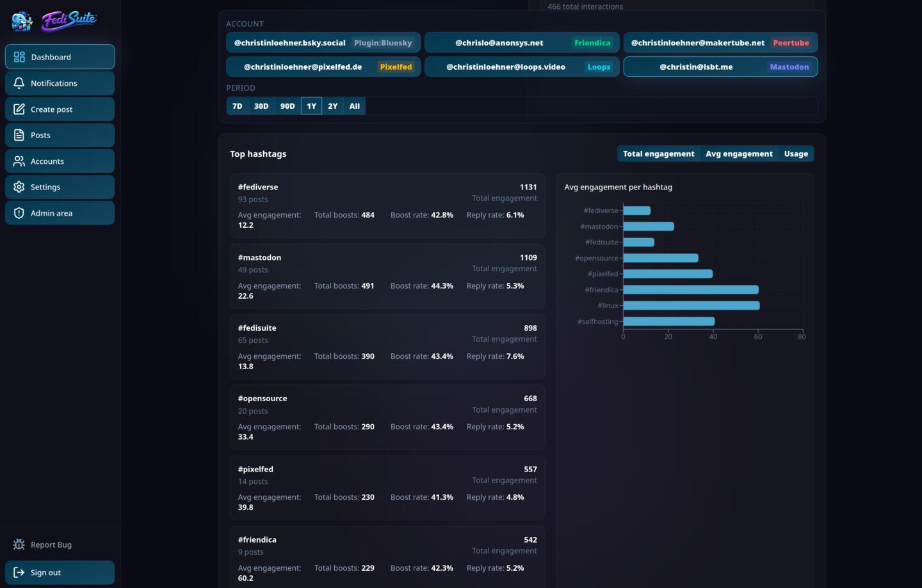Click the 668 total engagement value
This screenshot has width=922, height=588.
(530, 398)
